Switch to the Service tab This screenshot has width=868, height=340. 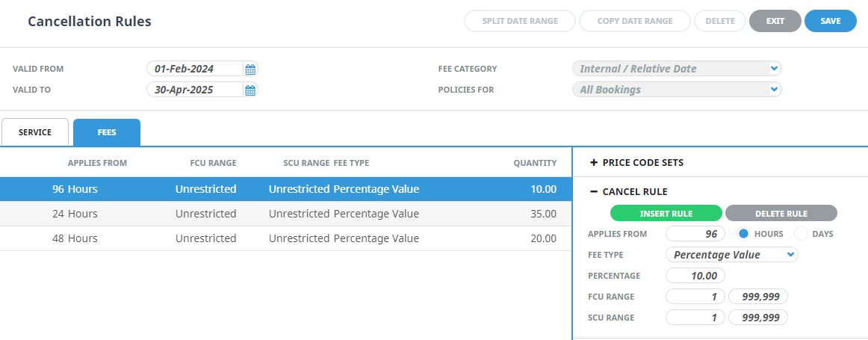[35, 132]
